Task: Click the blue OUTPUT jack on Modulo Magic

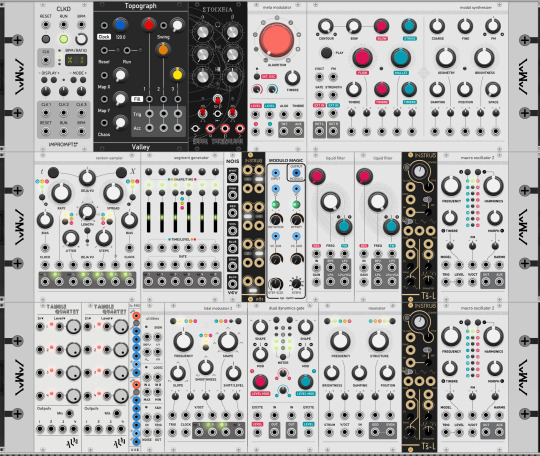Action: 296,173
